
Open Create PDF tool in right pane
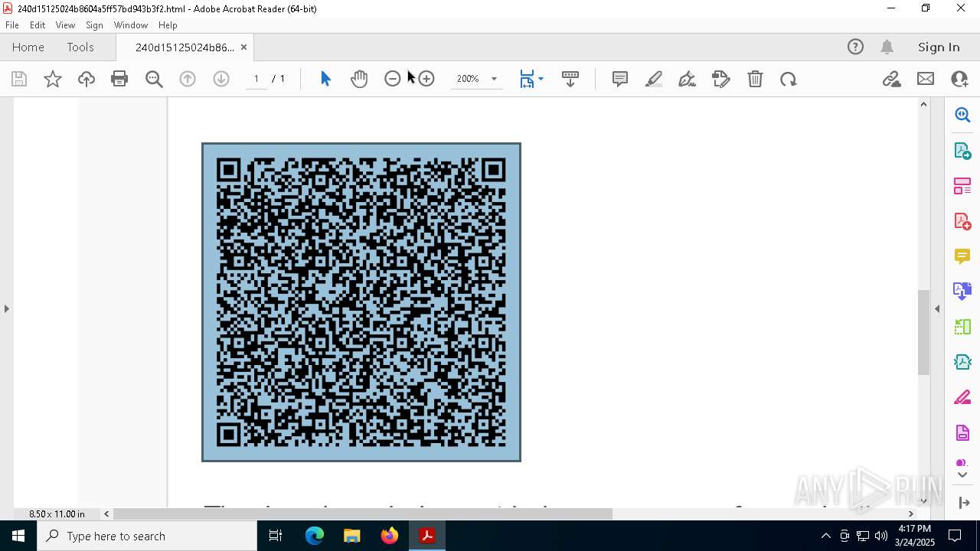click(x=962, y=220)
